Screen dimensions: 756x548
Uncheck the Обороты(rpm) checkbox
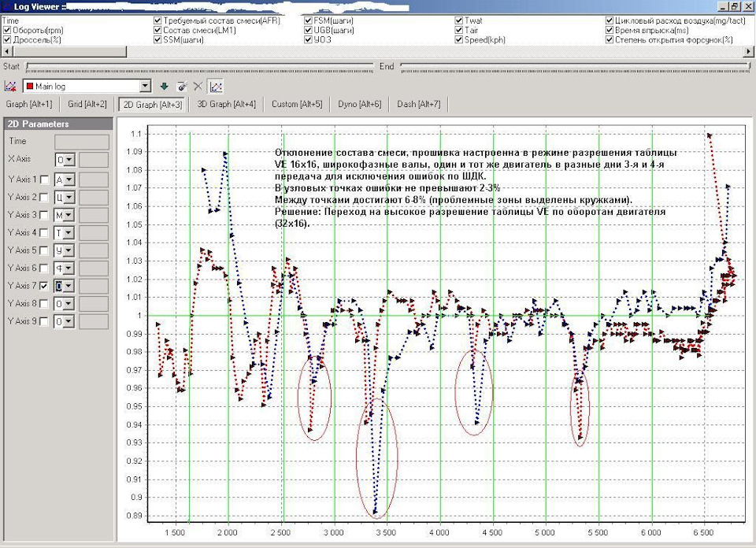8,30
